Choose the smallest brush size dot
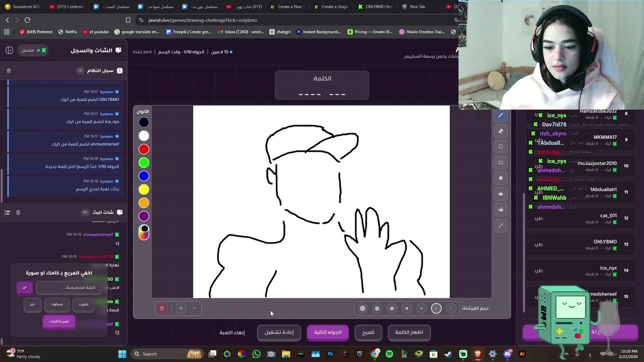The height and width of the screenshot is (362, 644). tap(451, 308)
